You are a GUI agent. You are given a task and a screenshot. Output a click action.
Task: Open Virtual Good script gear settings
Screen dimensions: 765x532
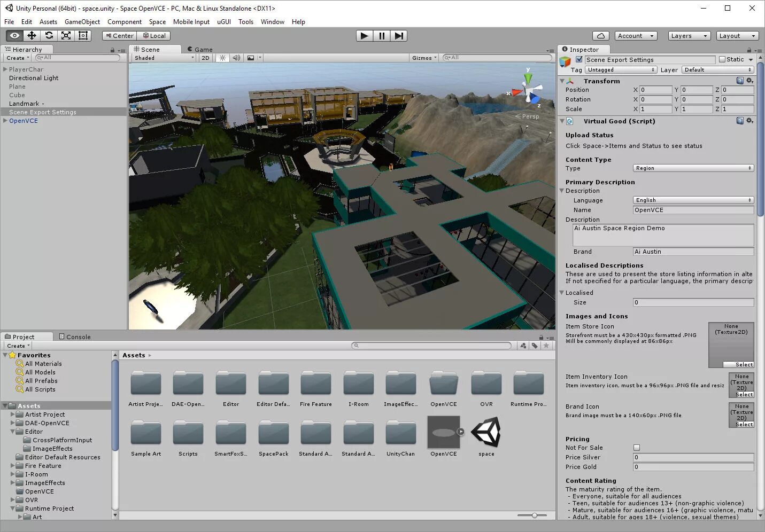(749, 121)
